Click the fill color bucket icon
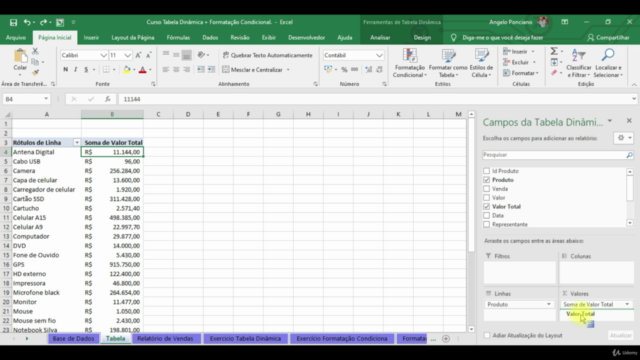 127,70
